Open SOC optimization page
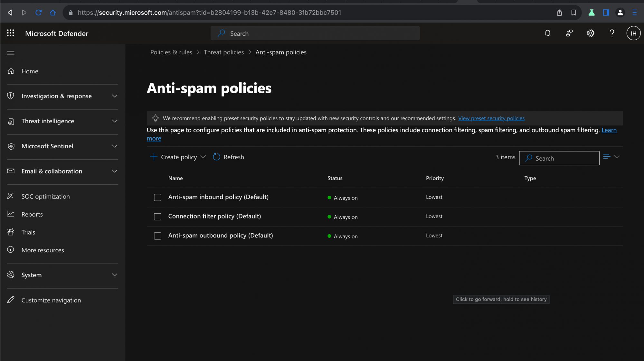644x361 pixels. click(x=45, y=196)
